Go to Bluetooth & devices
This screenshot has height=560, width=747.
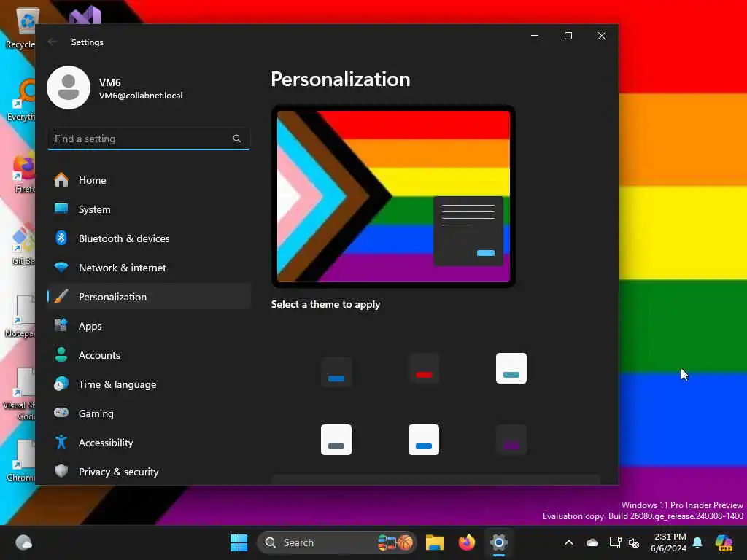(x=149, y=238)
